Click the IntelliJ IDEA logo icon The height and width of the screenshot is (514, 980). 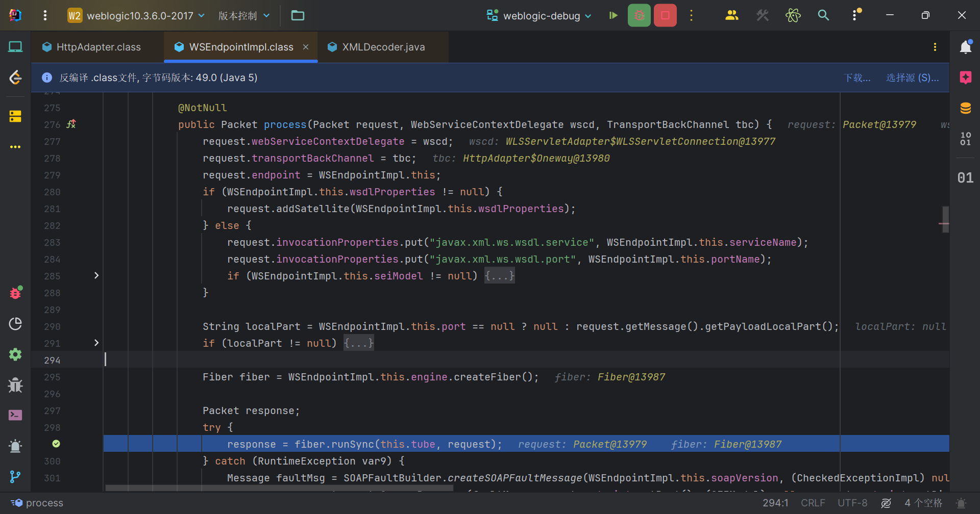[15, 15]
